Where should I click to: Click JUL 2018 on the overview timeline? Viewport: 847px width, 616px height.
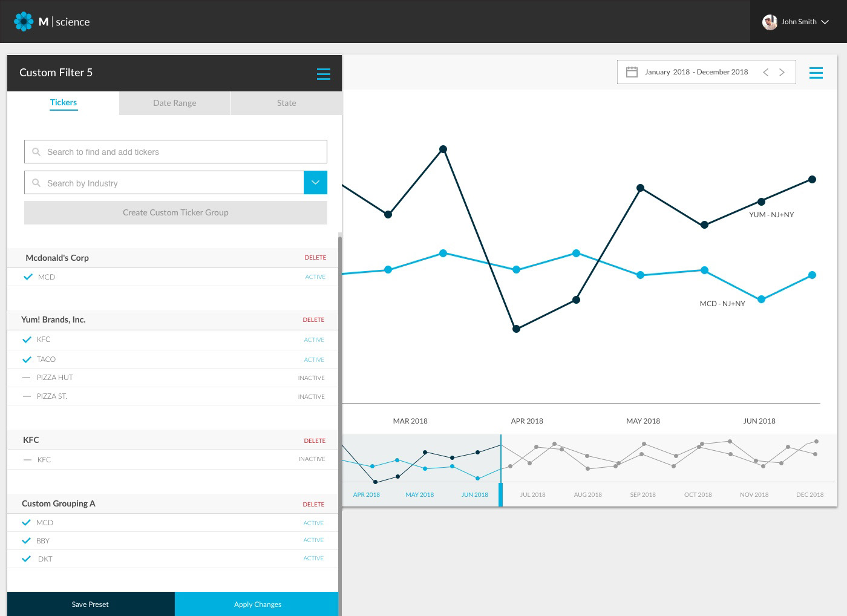(x=532, y=494)
